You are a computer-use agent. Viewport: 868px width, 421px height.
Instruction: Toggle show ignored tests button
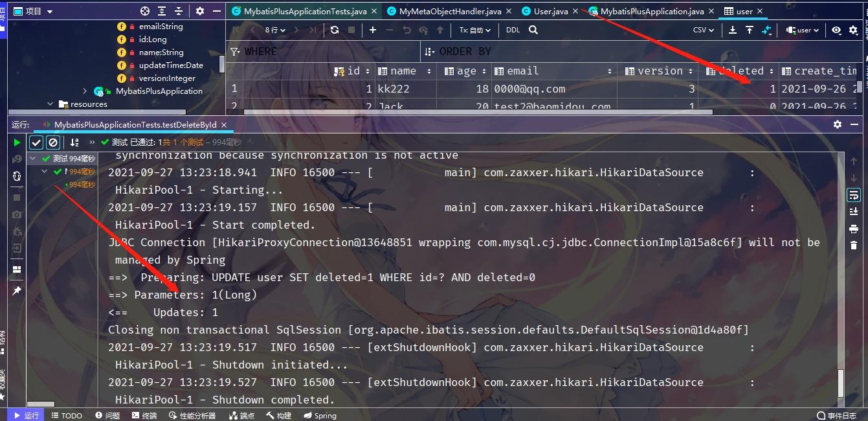(53, 142)
